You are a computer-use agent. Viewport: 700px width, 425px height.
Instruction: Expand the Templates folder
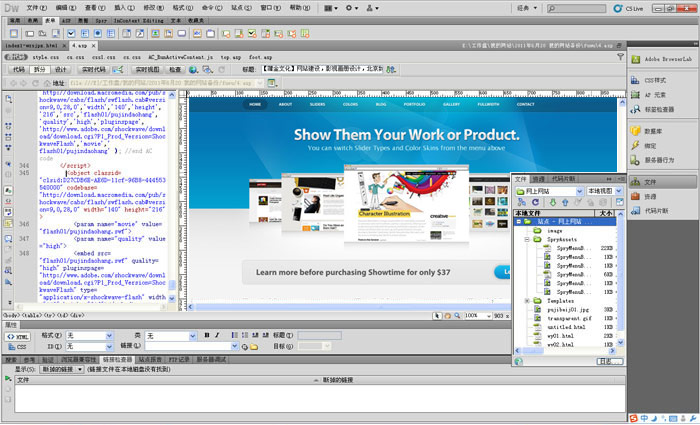[527, 301]
